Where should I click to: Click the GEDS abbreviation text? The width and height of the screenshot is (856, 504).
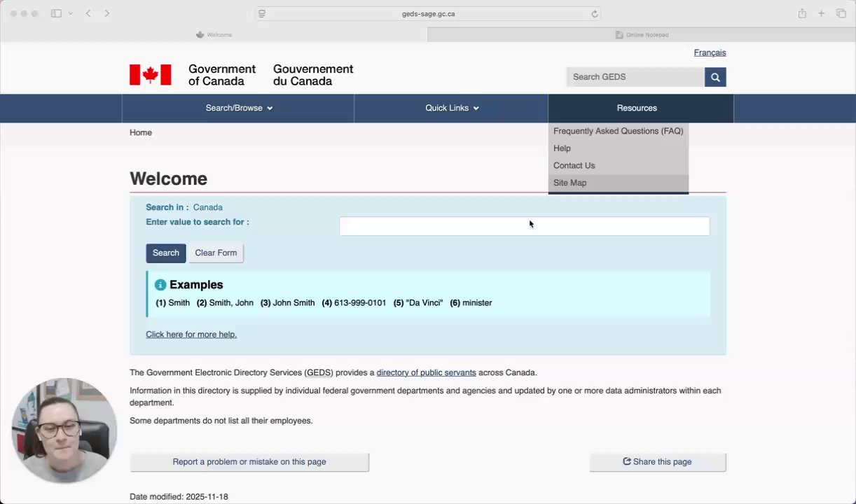319,372
